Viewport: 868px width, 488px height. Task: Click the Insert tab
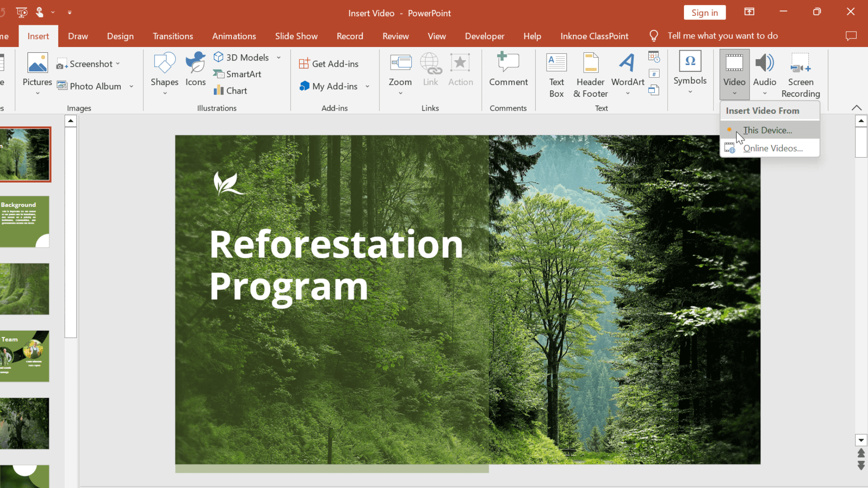point(38,36)
